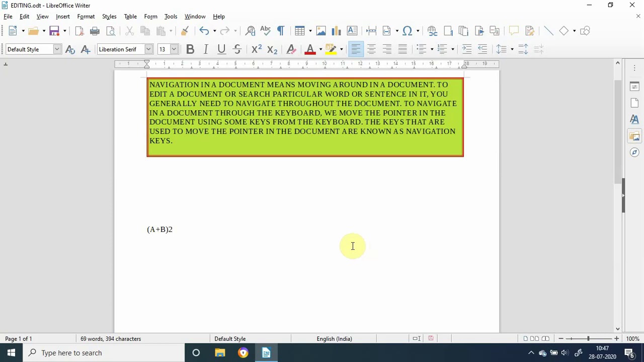Click the 100% zoom level
The height and width of the screenshot is (362, 644).
click(x=632, y=339)
